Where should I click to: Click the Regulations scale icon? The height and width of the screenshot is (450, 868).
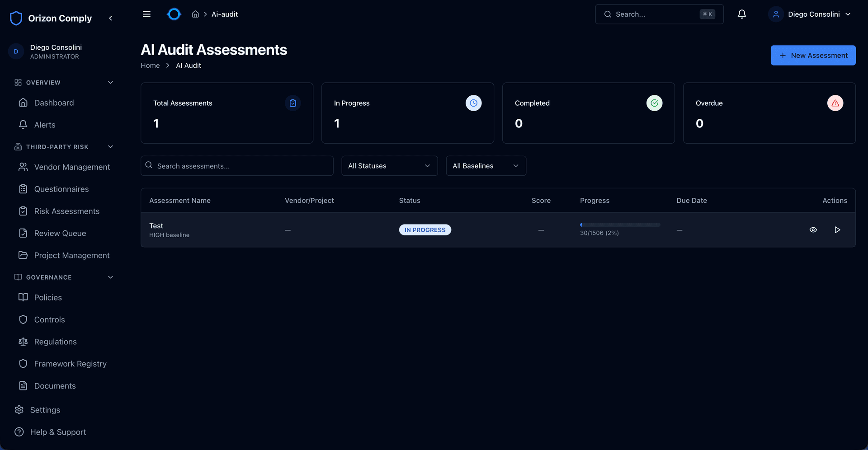click(23, 342)
